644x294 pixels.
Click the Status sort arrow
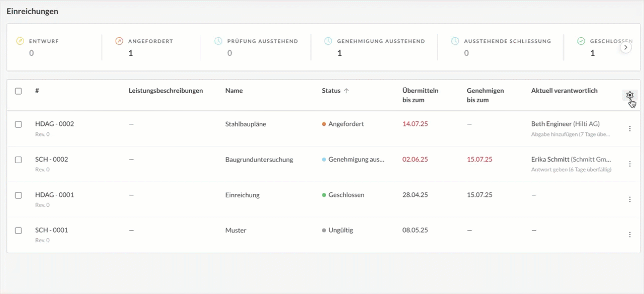[346, 91]
